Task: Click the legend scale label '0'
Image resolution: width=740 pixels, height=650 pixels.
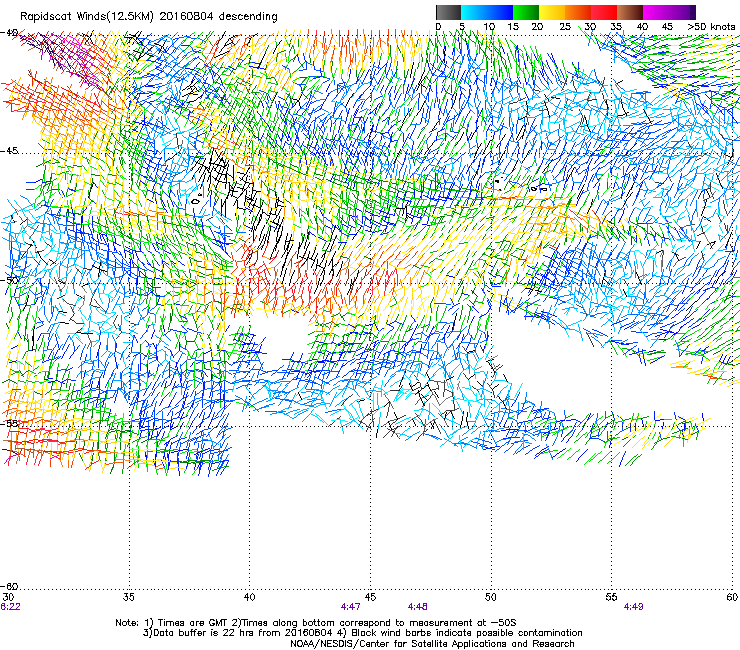Action: click(438, 27)
